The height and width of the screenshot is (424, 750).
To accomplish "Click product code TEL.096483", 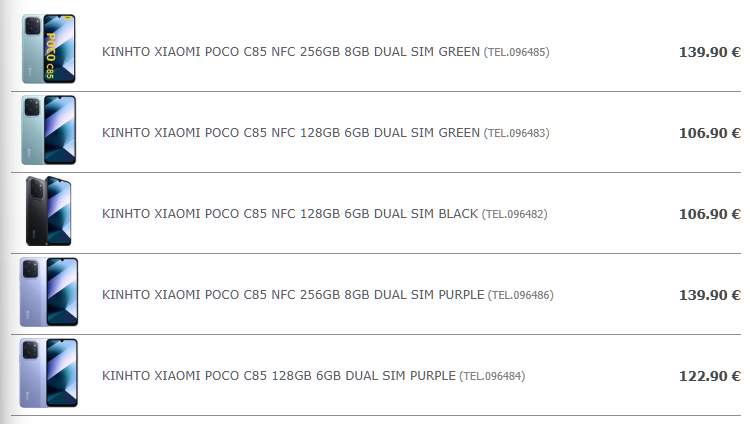I will pos(517,133).
